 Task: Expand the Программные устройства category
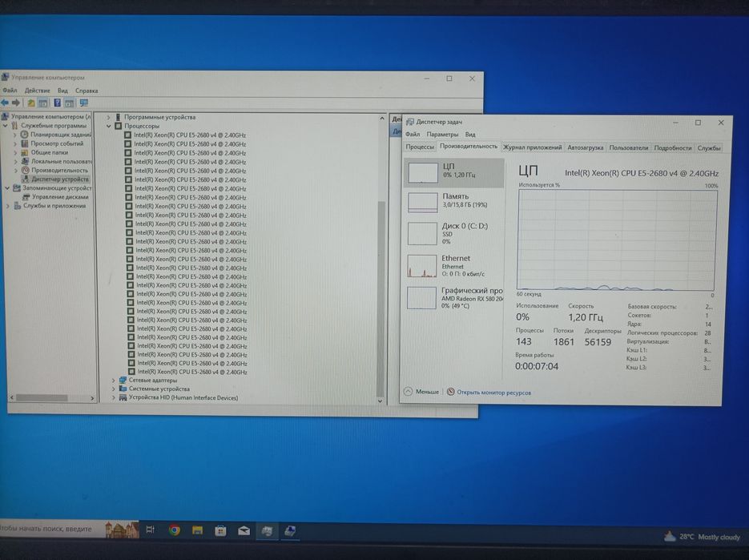pyautogui.click(x=108, y=117)
